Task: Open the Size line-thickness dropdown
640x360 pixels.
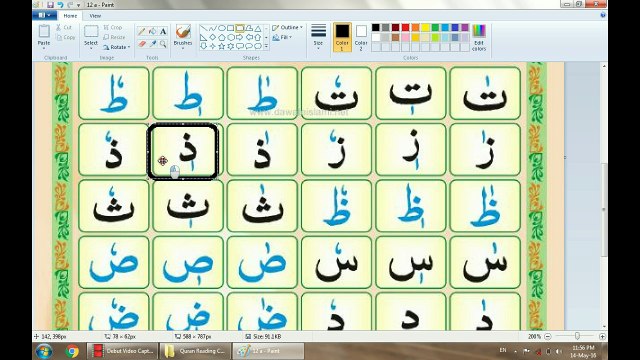Action: [x=318, y=37]
